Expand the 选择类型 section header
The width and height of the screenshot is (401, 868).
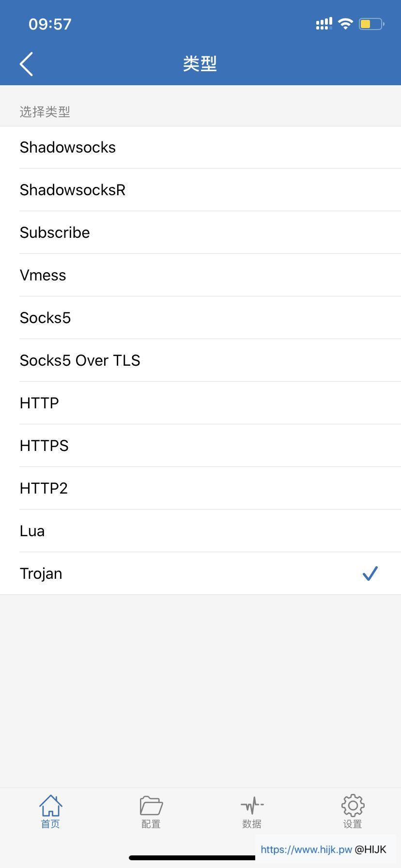[x=45, y=111]
